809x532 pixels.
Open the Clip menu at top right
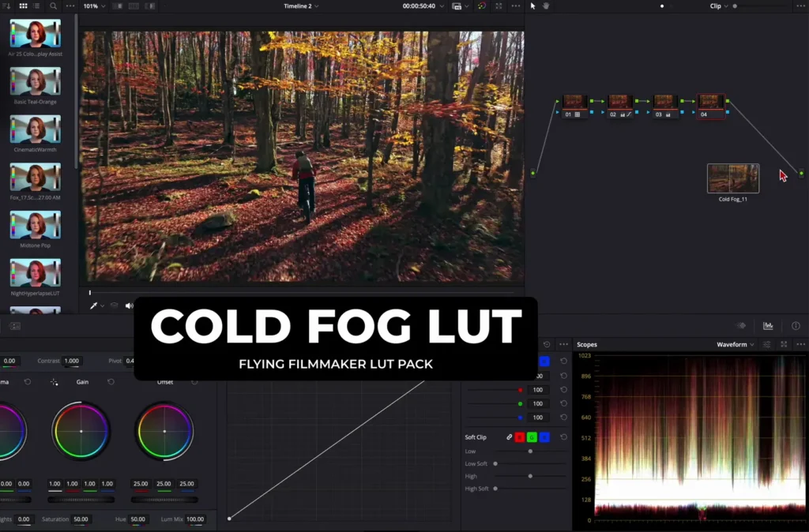point(716,6)
